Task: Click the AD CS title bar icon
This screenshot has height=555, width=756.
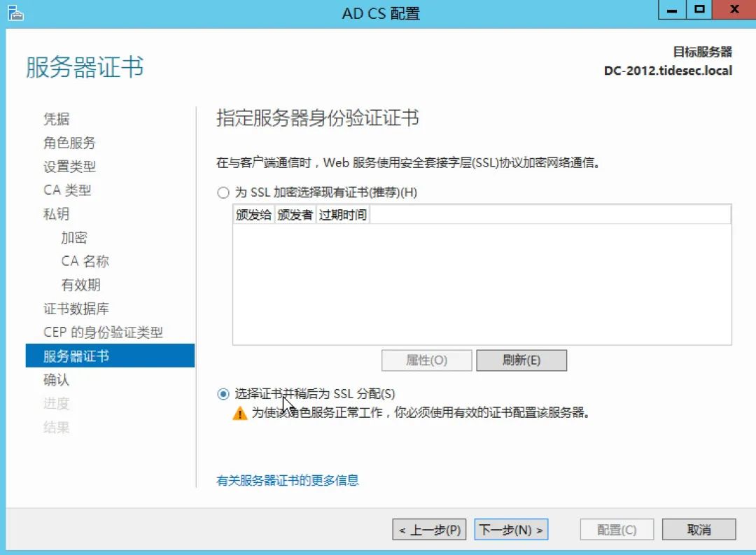Action: point(15,12)
